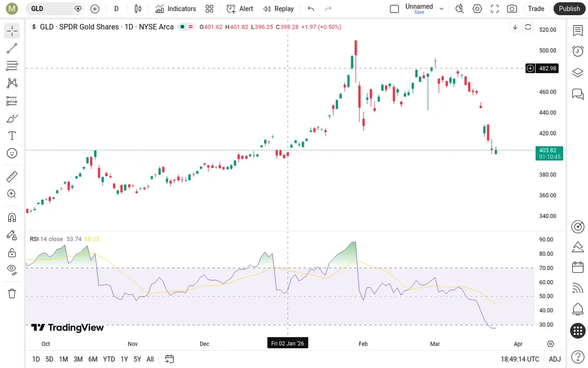Open the economic calendar panel icon
Viewport: 588px width, 368px height.
point(578,267)
